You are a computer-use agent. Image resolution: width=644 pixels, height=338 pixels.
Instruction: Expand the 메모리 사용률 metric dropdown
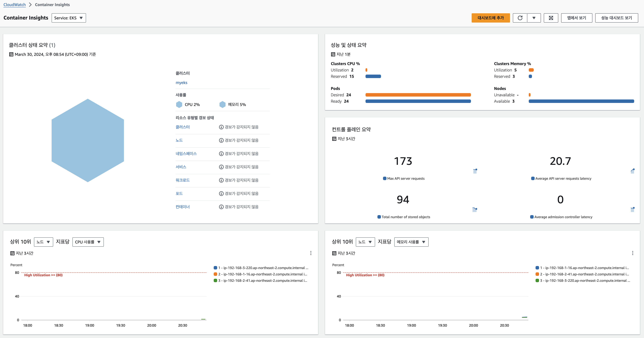[x=411, y=242]
